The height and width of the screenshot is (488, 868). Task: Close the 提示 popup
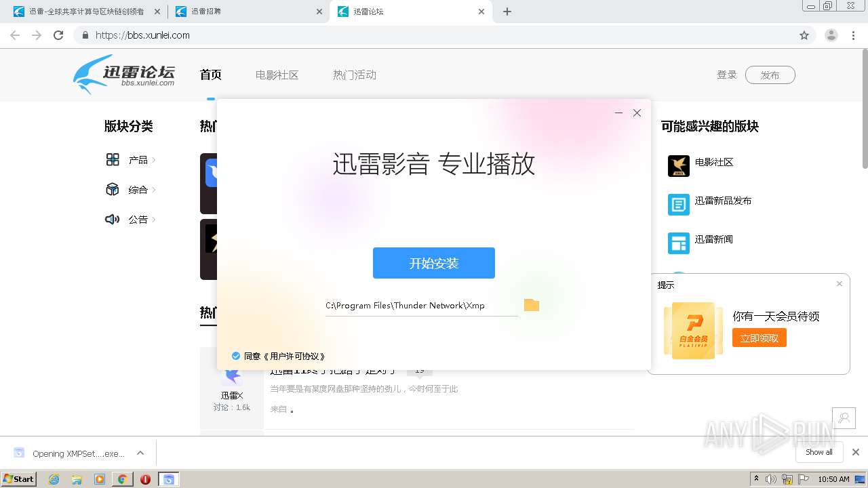click(840, 284)
